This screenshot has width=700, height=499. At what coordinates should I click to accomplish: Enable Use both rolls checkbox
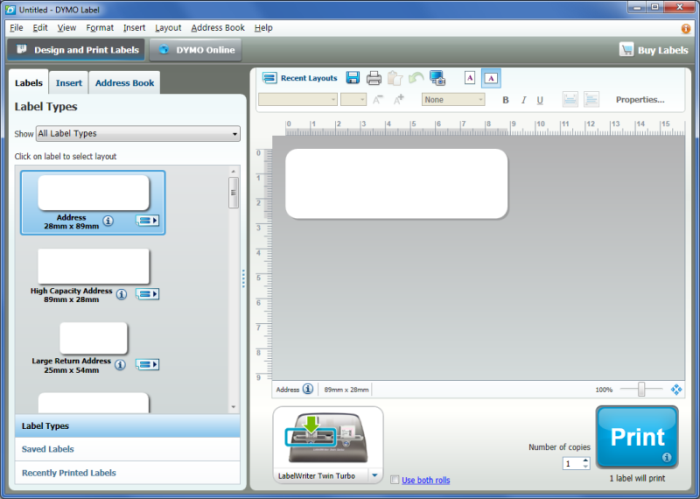click(x=394, y=480)
